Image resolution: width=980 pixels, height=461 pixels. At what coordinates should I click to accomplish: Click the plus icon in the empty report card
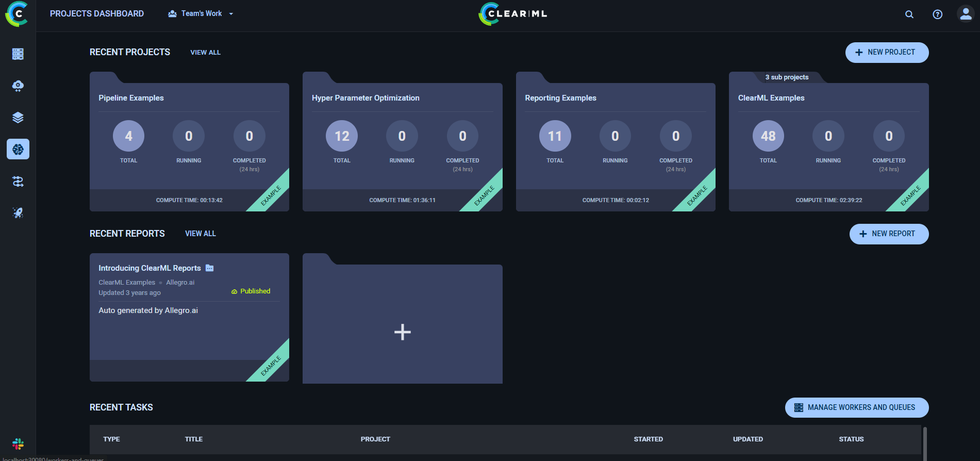(403, 332)
